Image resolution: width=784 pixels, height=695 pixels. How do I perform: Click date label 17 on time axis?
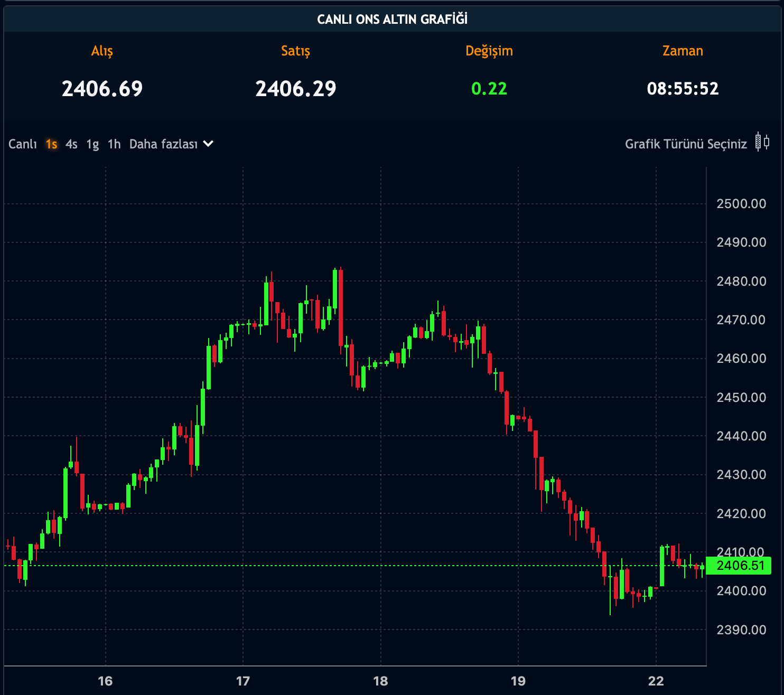(x=243, y=681)
